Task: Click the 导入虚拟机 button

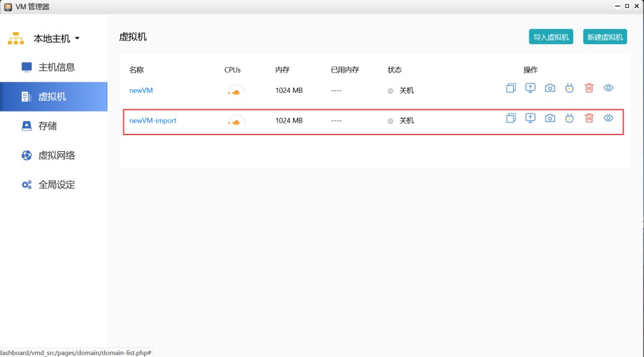Action: click(x=550, y=37)
